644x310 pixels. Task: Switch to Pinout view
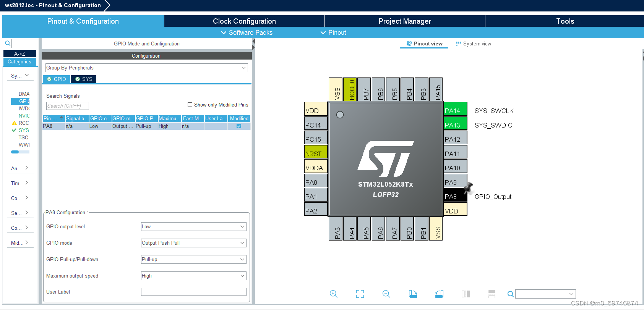[x=424, y=44]
